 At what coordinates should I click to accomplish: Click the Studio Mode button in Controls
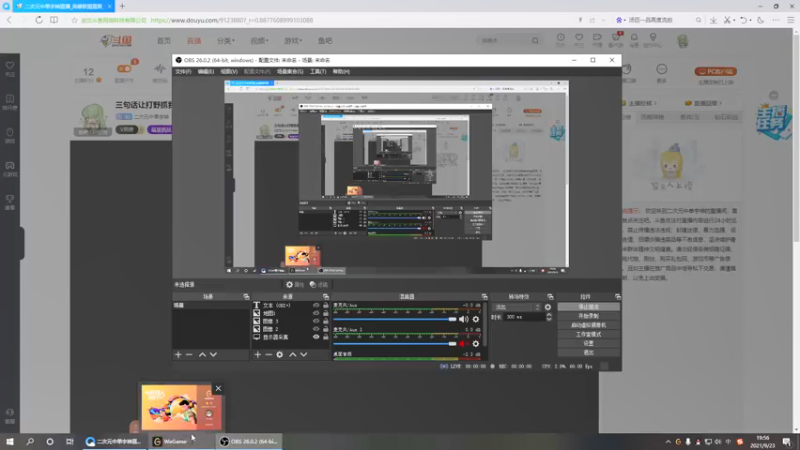[588, 335]
